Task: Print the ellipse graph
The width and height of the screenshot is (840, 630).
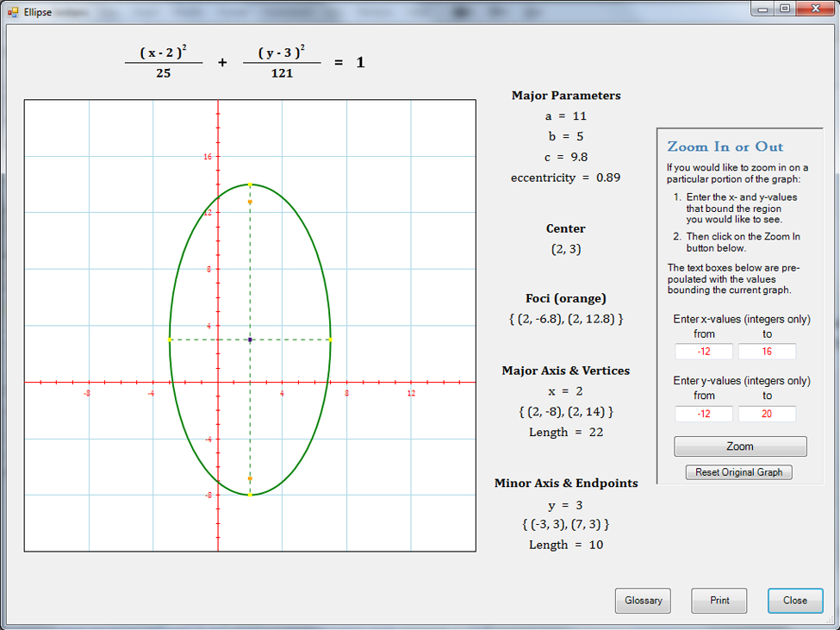Action: [x=719, y=601]
